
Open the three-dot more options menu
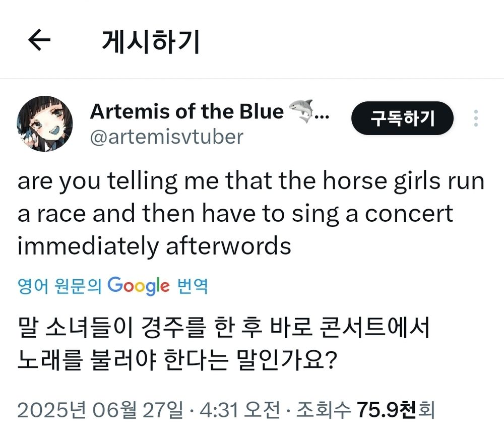(x=476, y=118)
